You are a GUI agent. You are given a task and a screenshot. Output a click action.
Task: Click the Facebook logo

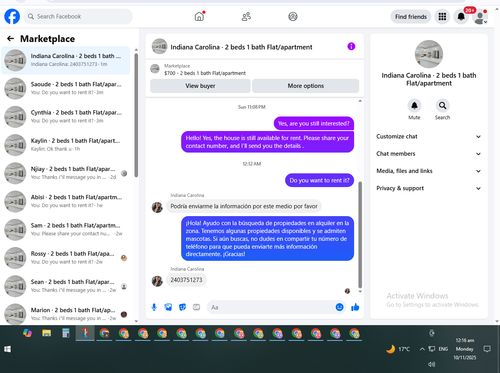pyautogui.click(x=12, y=16)
